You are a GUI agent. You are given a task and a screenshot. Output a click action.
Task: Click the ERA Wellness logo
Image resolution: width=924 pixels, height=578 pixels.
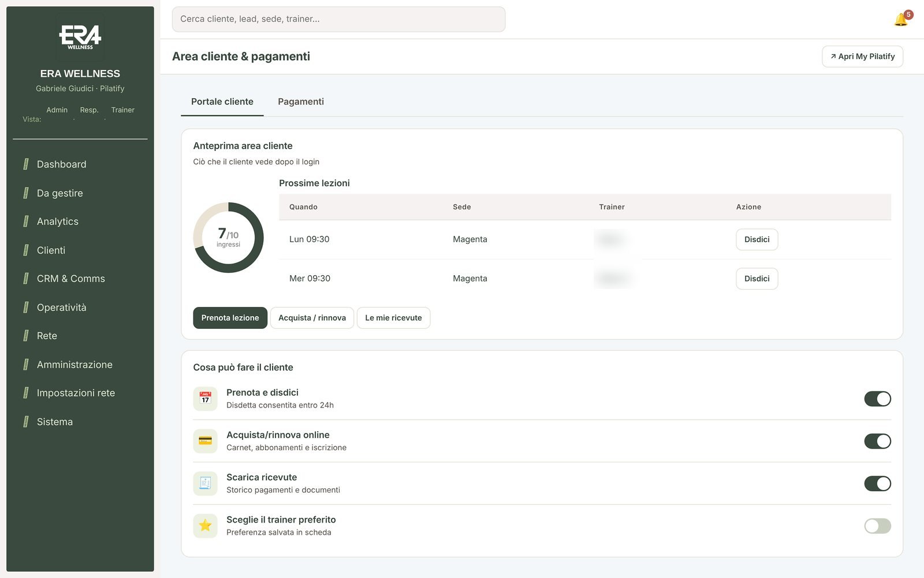pos(80,36)
